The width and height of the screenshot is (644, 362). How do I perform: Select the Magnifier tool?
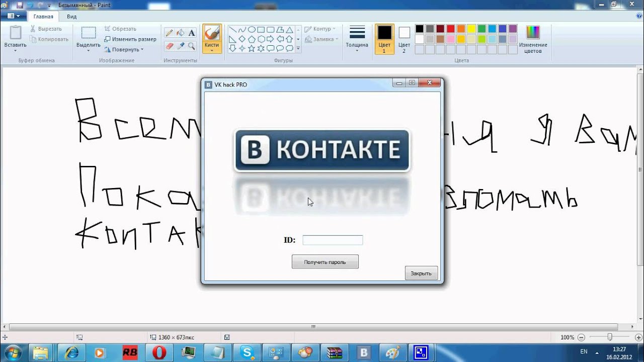(x=191, y=46)
